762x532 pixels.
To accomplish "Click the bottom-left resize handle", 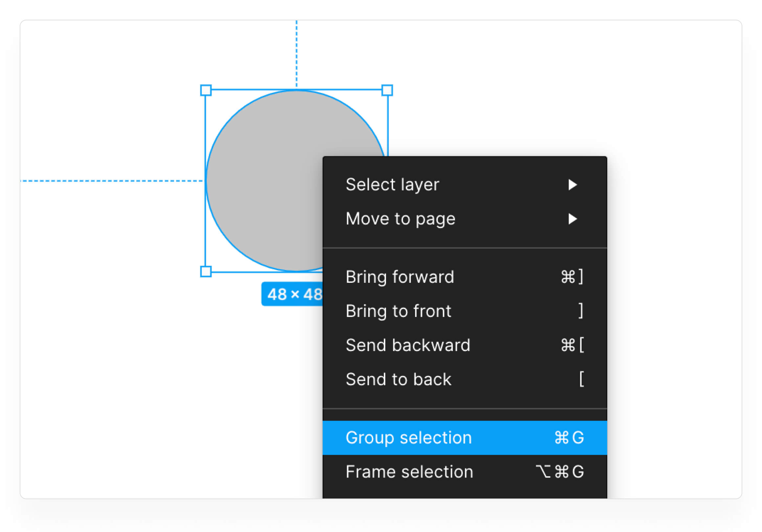I will pyautogui.click(x=206, y=272).
